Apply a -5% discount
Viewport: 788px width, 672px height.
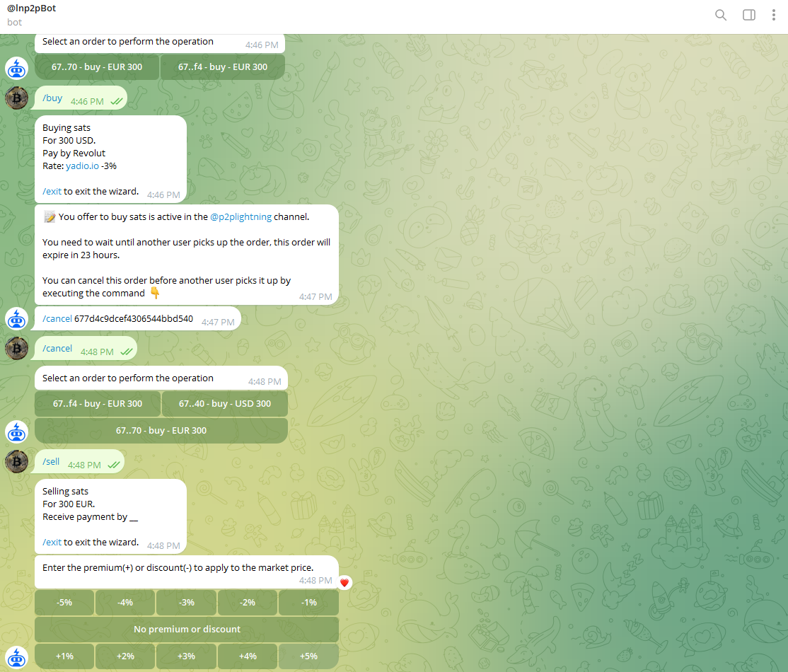(64, 602)
